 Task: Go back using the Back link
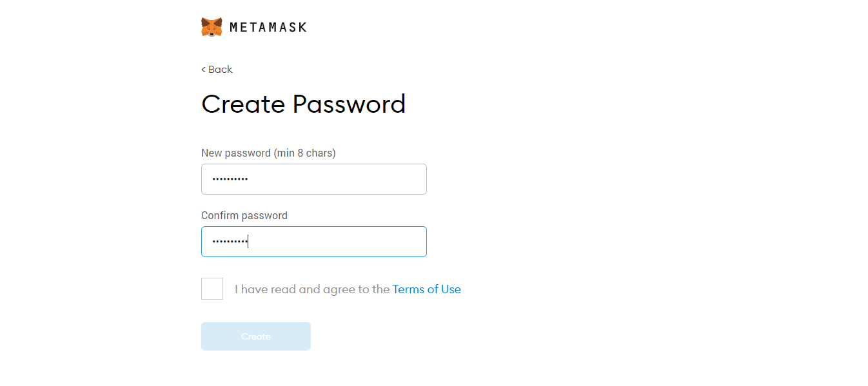tap(217, 70)
